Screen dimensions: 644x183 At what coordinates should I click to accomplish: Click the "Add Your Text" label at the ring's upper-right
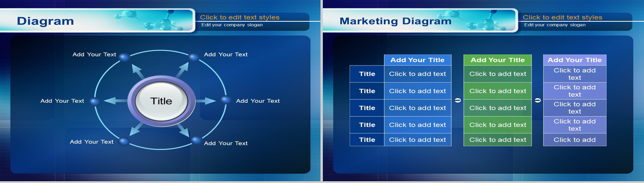click(226, 55)
